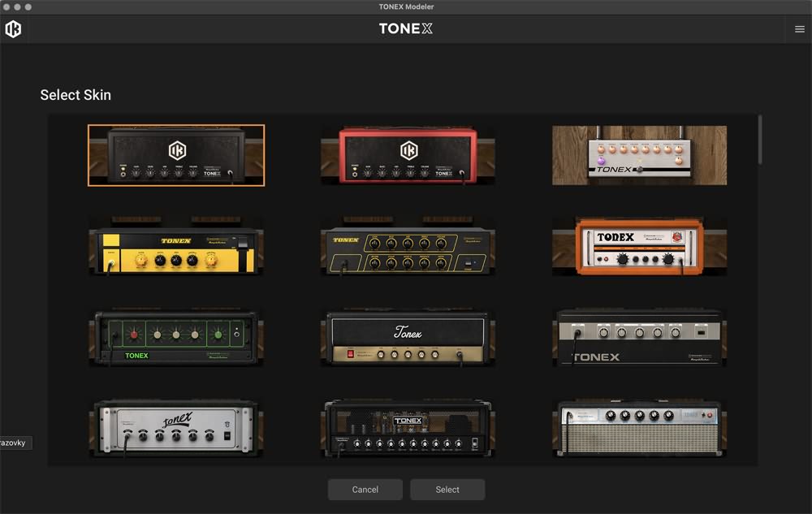Choose the red IK logo amp skin
This screenshot has width=812, height=514.
(408, 155)
